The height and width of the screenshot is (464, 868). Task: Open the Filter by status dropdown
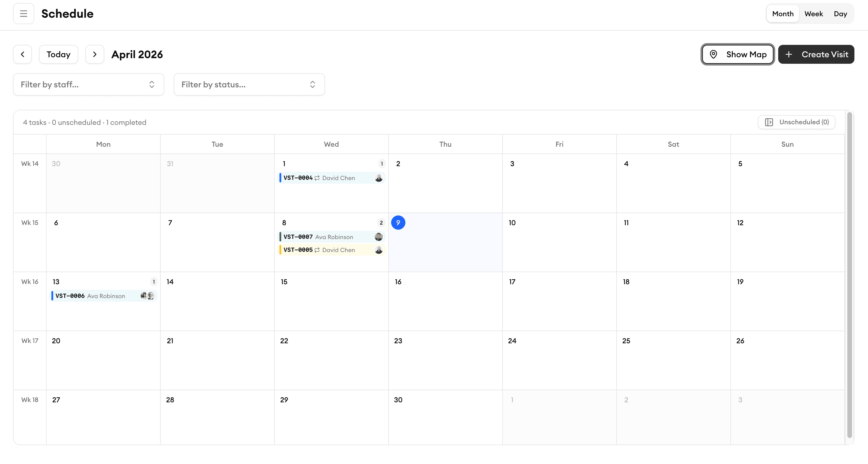click(249, 84)
